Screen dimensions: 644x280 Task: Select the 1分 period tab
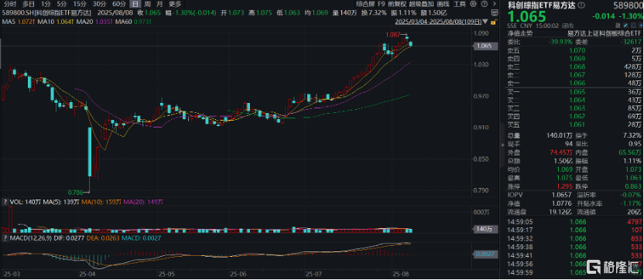tap(46, 4)
